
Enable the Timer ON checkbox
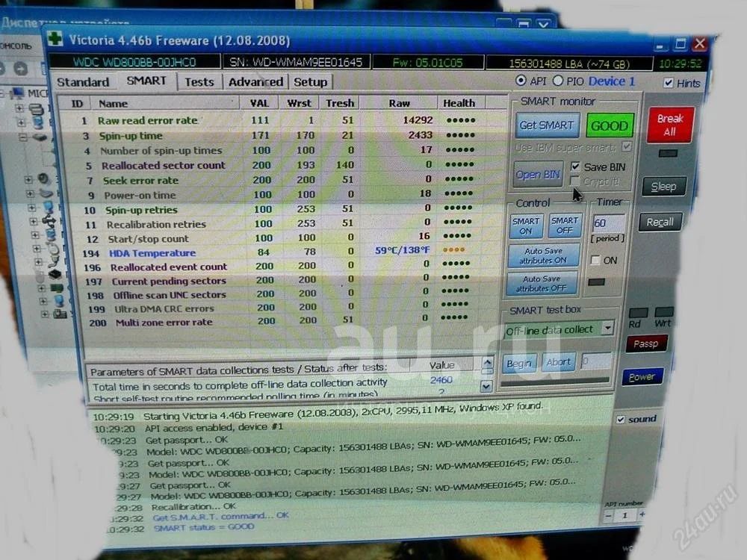[x=595, y=260]
